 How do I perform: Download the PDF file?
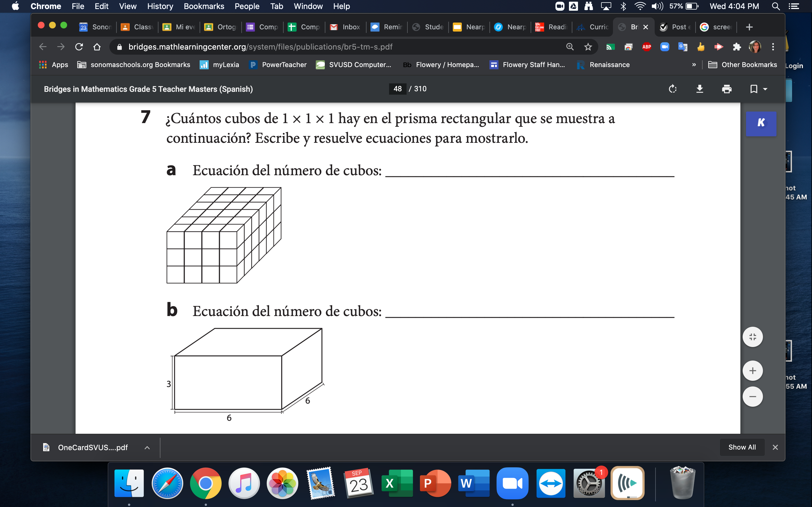(x=700, y=89)
